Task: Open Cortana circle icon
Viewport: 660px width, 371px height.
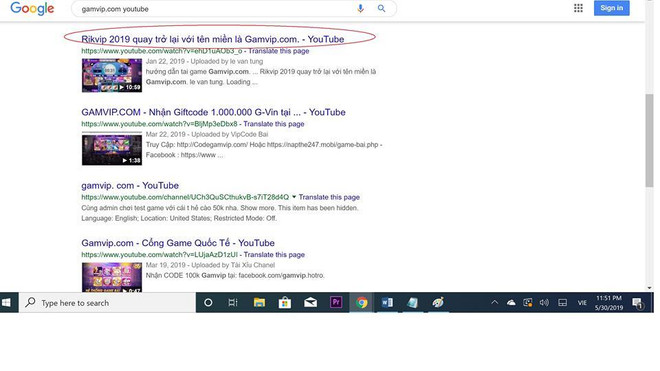Action: [x=208, y=302]
